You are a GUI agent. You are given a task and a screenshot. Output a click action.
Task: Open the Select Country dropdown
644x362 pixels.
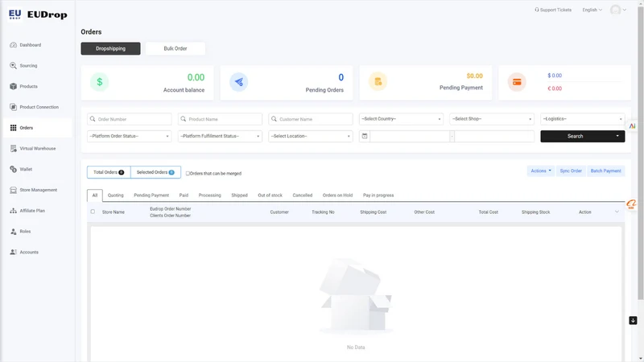[x=401, y=119]
